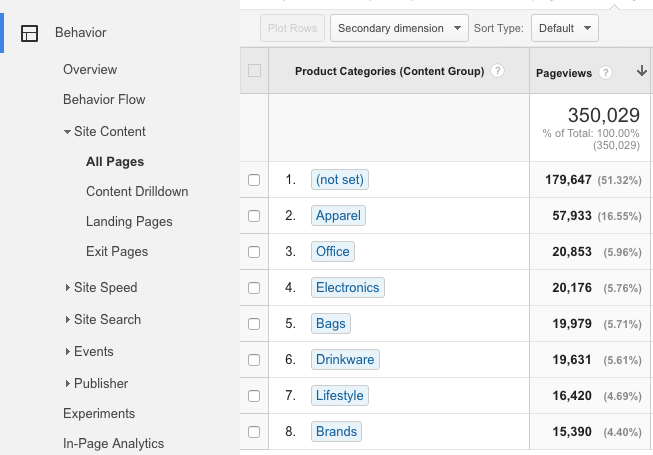The width and height of the screenshot is (653, 455).
Task: Open Experiments in sidebar
Action: point(99,413)
